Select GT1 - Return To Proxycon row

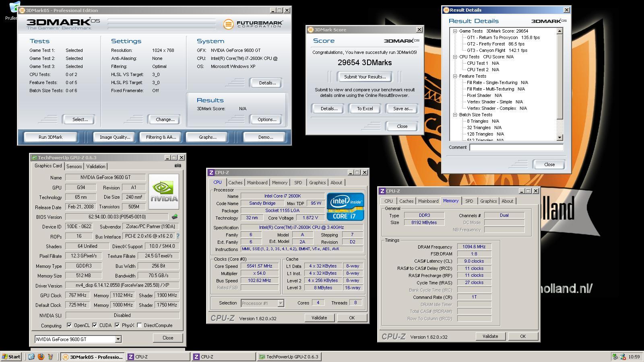503,37
